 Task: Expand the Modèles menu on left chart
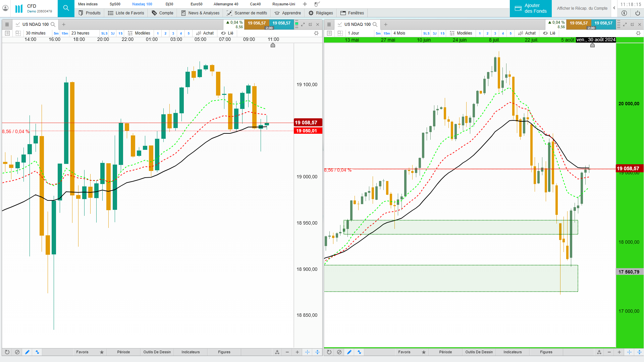pos(139,33)
